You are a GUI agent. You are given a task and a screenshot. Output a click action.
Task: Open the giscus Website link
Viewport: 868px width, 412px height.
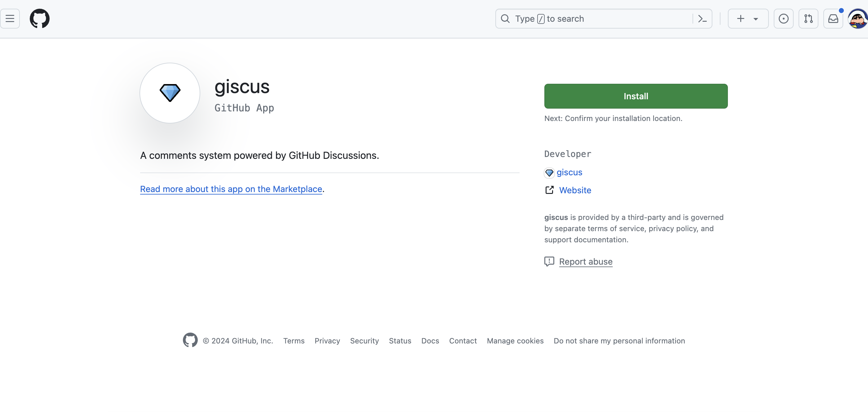tap(575, 190)
